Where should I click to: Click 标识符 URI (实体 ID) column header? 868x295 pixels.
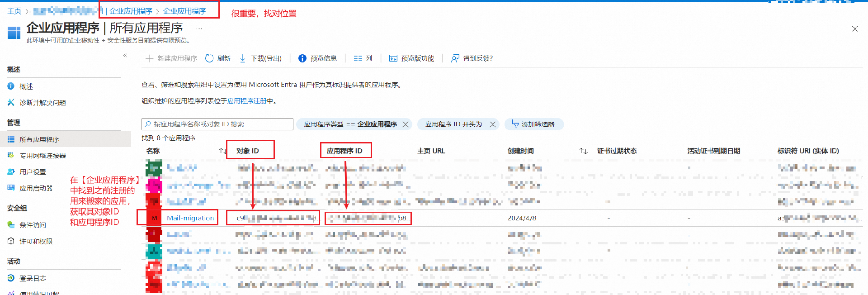tap(808, 151)
